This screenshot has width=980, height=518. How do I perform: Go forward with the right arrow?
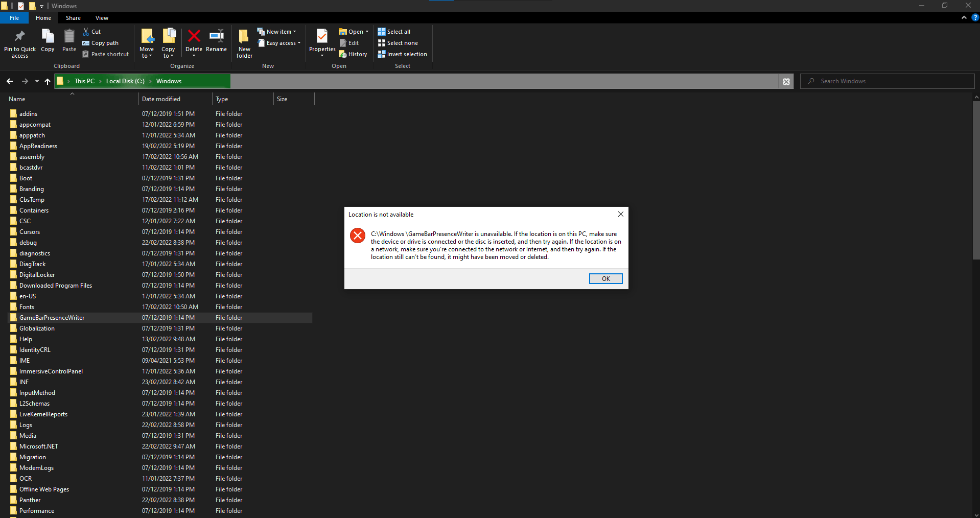(25, 81)
